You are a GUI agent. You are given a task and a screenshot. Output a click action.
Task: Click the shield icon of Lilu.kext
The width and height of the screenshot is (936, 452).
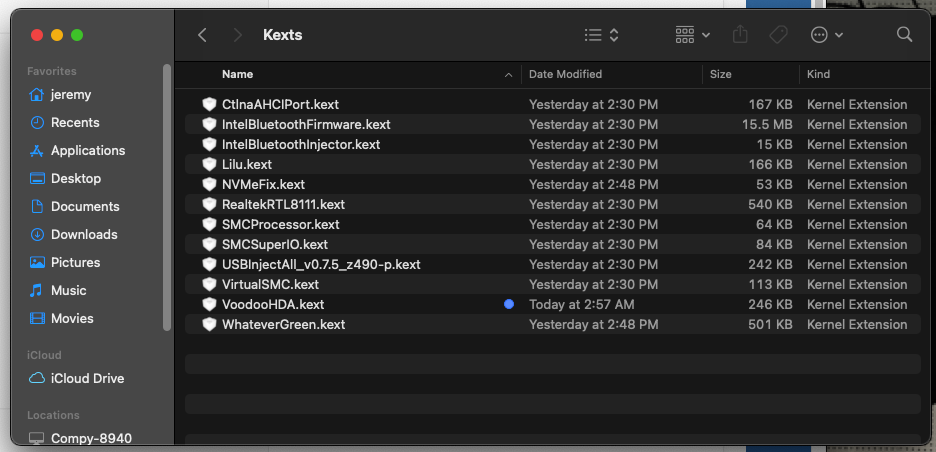209,164
